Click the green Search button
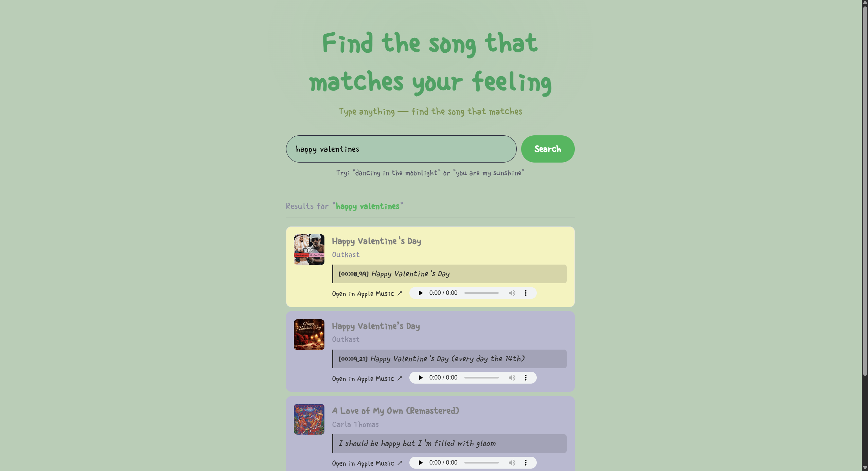The width and height of the screenshot is (868, 471). [547, 149]
